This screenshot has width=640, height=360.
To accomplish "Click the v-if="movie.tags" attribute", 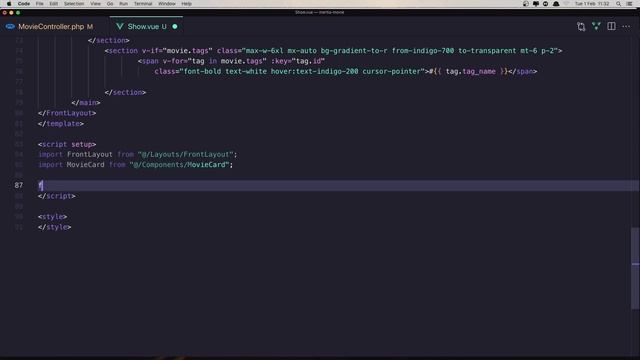I will pos(177,51).
